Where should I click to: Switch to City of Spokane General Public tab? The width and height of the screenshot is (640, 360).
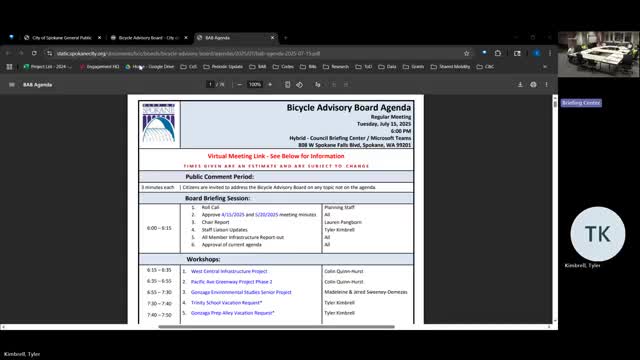[x=62, y=38]
